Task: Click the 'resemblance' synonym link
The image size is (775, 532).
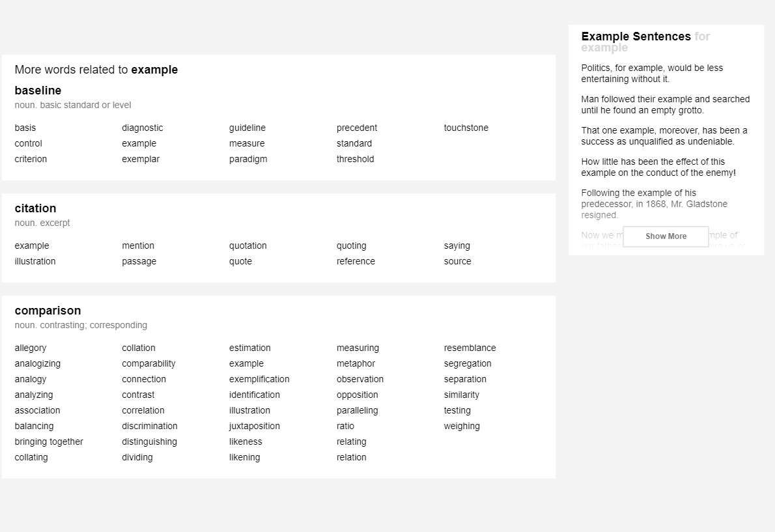Action: pos(470,348)
